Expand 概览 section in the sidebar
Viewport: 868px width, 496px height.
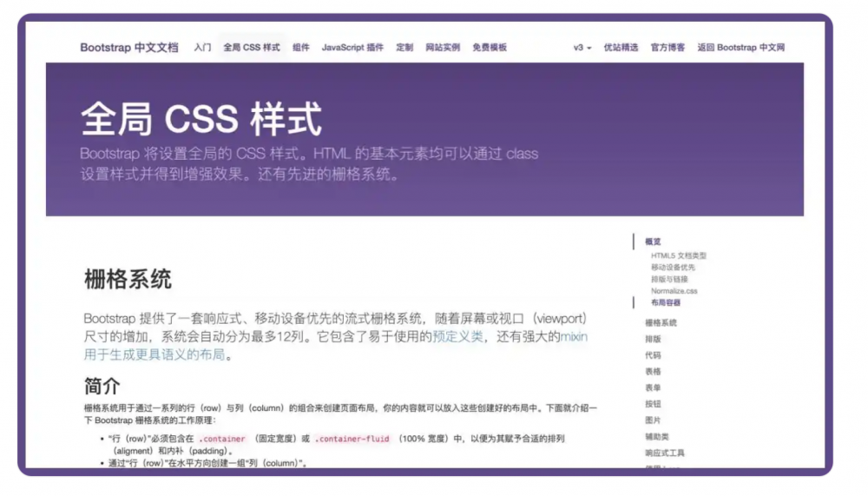(653, 241)
